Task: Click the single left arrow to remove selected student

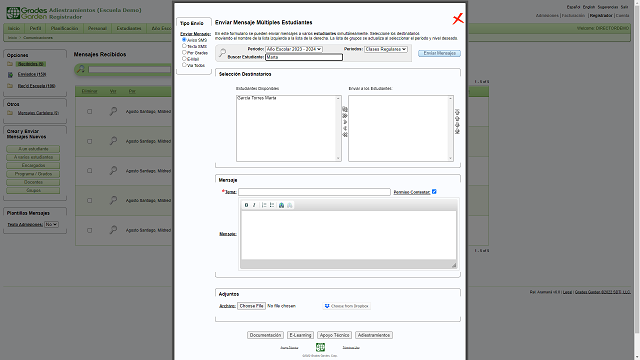Action: [345, 129]
